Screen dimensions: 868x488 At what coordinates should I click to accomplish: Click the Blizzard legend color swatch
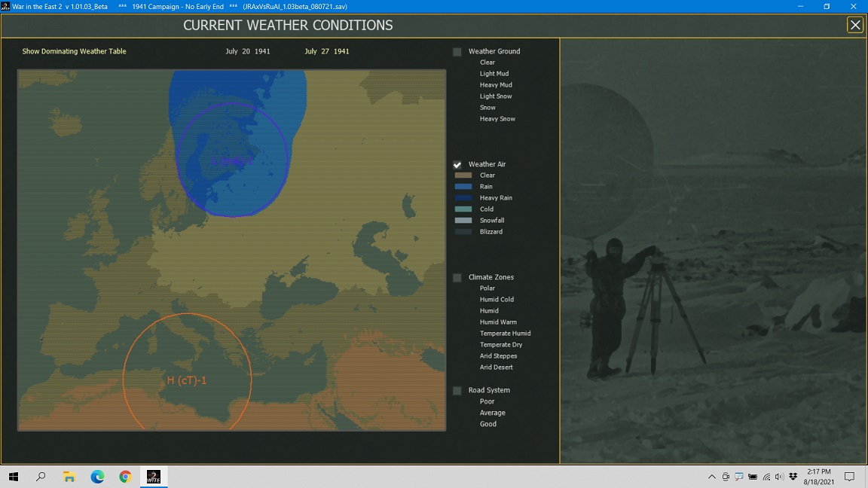click(463, 232)
